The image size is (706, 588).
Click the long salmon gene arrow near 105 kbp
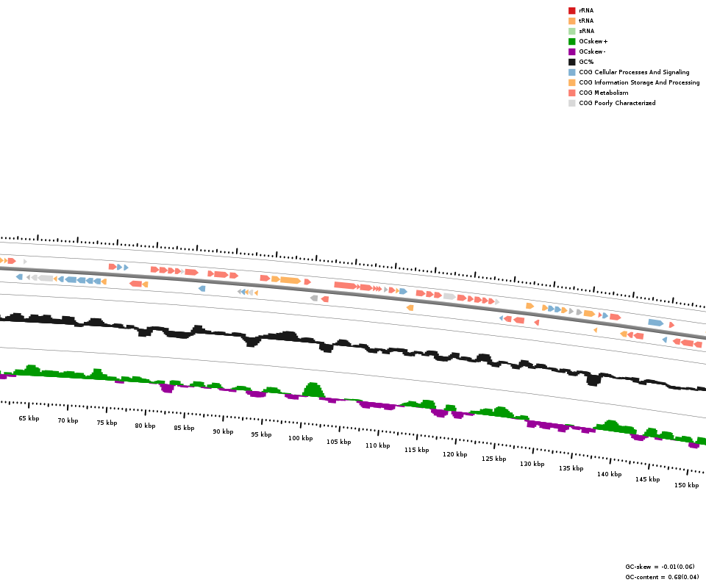[345, 285]
